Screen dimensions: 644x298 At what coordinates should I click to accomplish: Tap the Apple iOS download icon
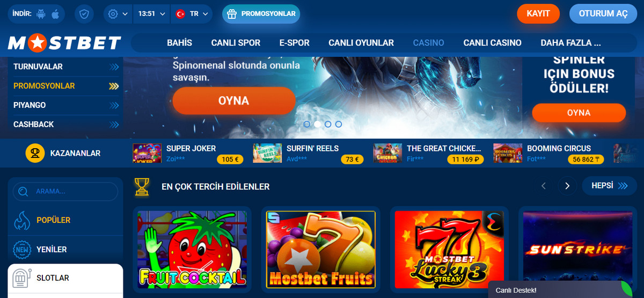[55, 14]
